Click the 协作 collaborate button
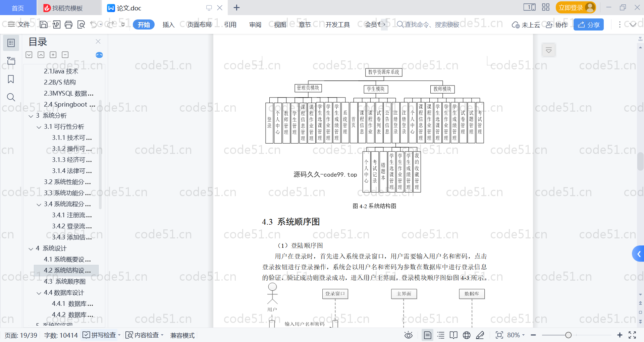This screenshot has height=342, width=644. 557,24
